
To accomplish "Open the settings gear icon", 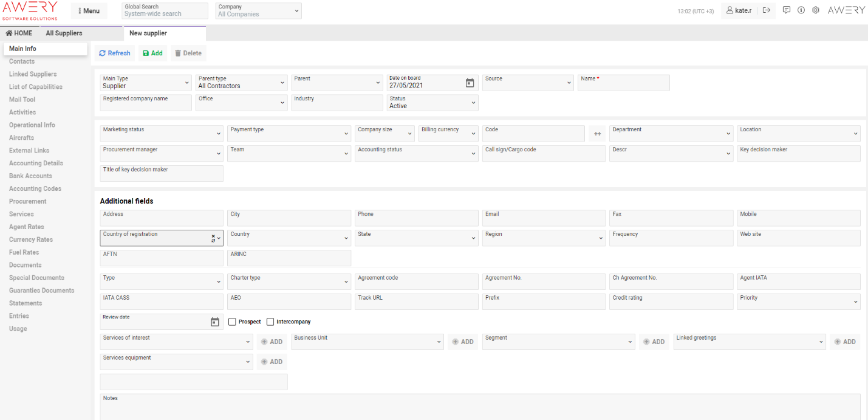I will (x=816, y=10).
